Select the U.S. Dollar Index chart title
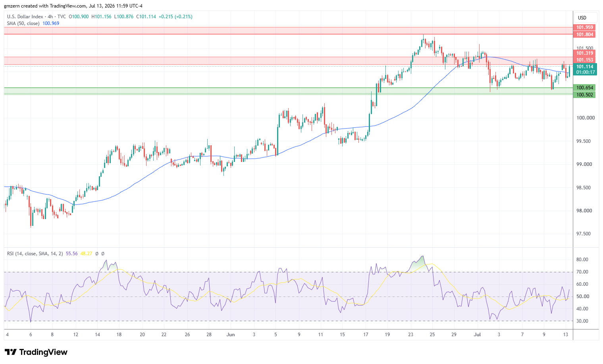 click(26, 17)
